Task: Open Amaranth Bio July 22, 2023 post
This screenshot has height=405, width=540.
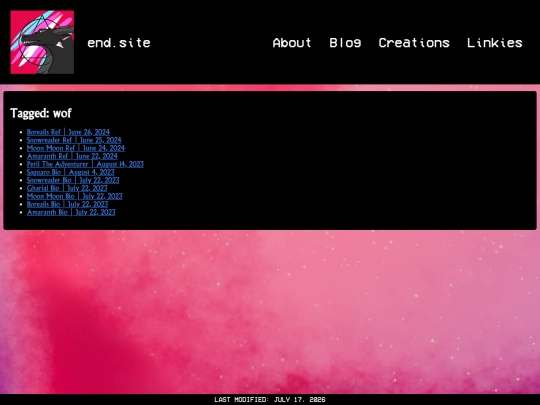Action: coord(71,212)
